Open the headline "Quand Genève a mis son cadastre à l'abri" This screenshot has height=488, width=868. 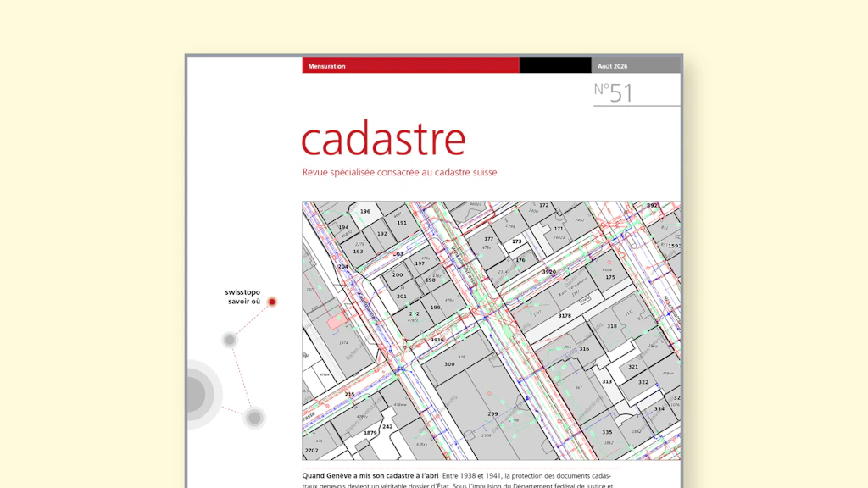370,475
